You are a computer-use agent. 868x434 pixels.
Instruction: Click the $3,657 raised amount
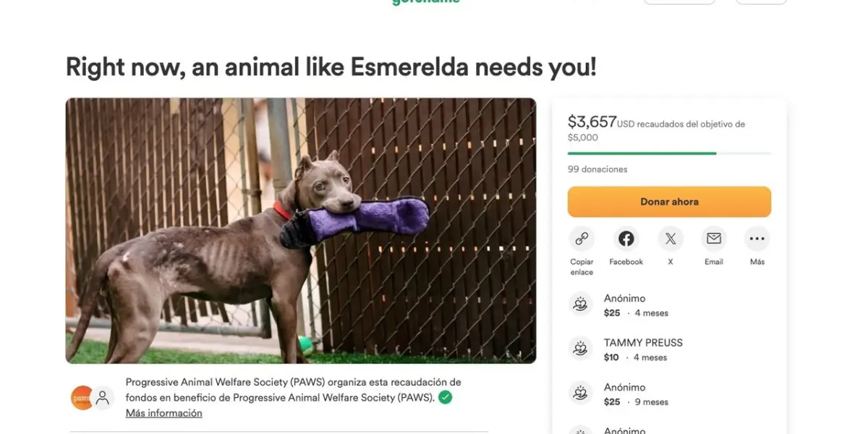tap(592, 122)
